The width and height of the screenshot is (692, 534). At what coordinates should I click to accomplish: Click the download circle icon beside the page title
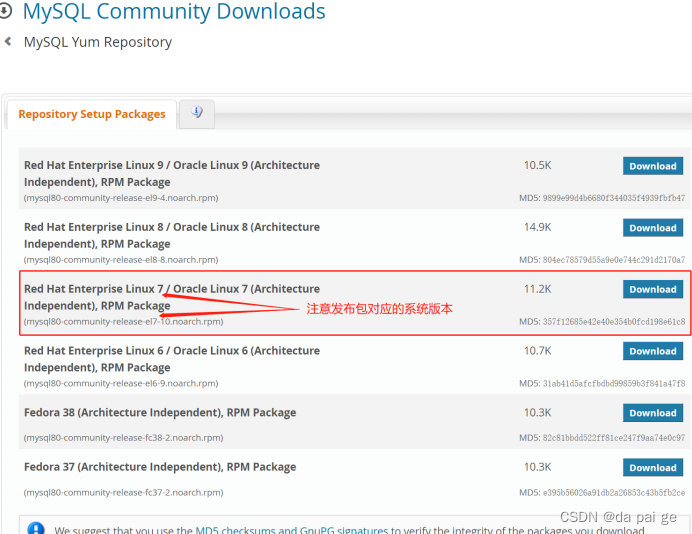(5, 11)
